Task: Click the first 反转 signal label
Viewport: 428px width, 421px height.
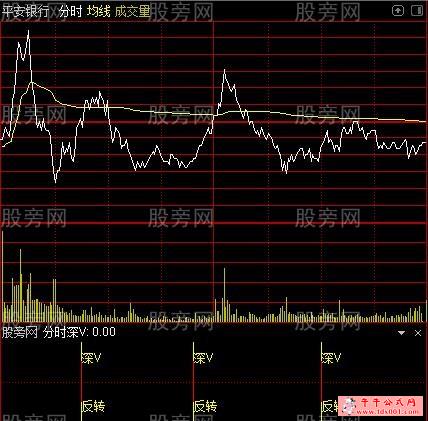Action: 93,406
